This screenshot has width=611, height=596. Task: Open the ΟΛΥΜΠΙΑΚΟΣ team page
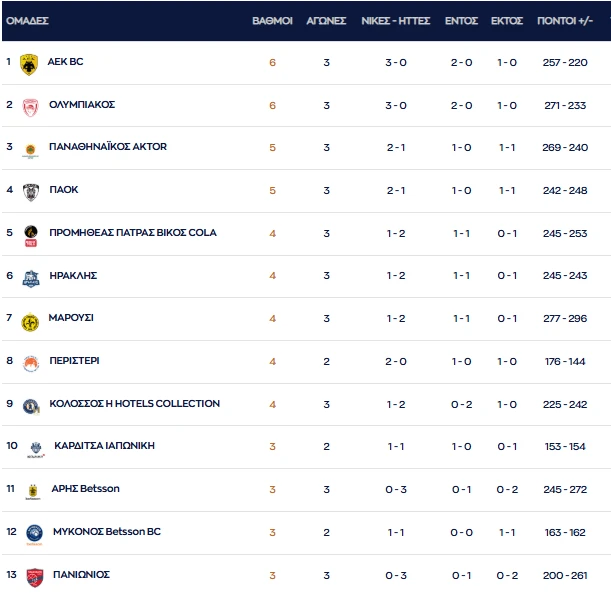point(82,105)
